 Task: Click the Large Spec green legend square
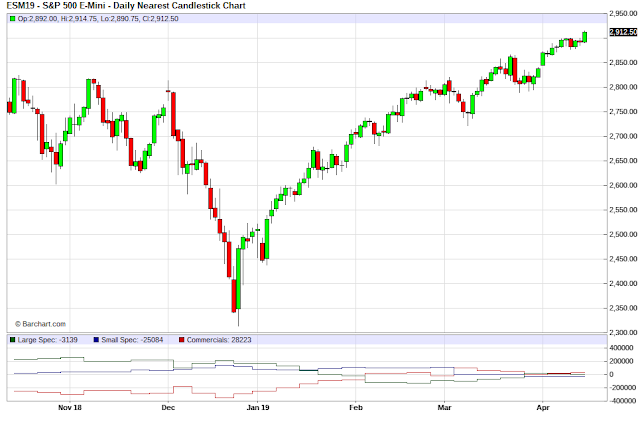pyautogui.click(x=13, y=339)
